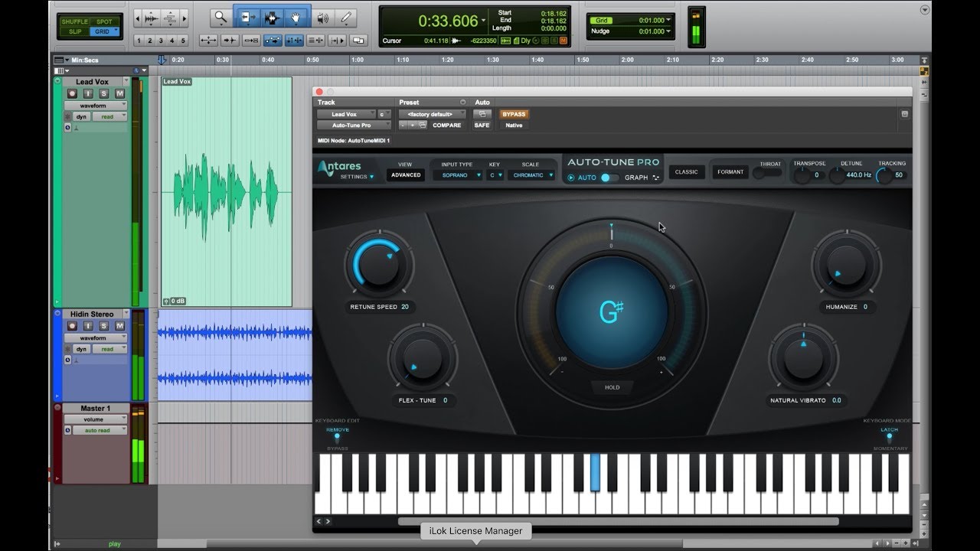The width and height of the screenshot is (980, 551).
Task: Select SHUFFLE edit mode
Action: (75, 21)
